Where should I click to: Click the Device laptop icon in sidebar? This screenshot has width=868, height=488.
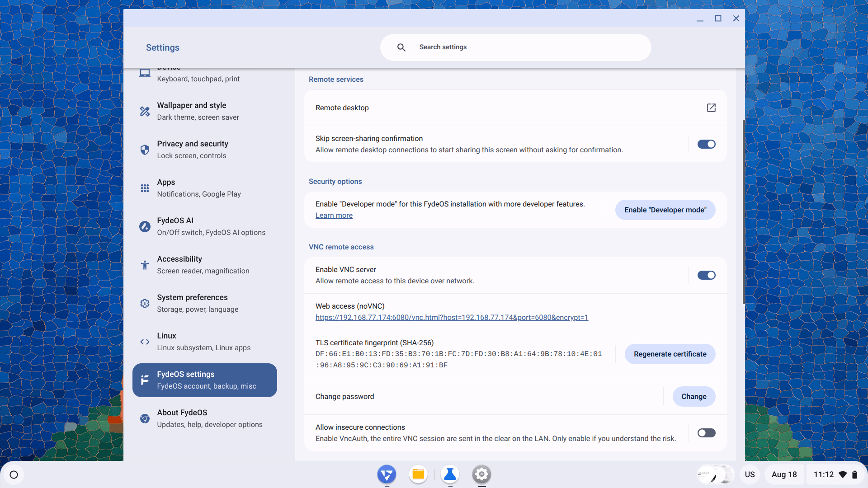(145, 73)
